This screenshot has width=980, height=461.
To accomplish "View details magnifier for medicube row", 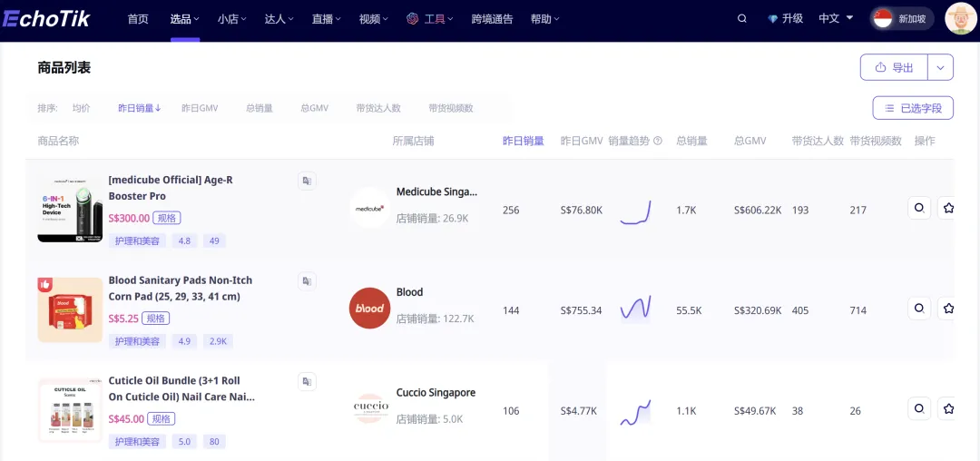I will click(x=919, y=208).
